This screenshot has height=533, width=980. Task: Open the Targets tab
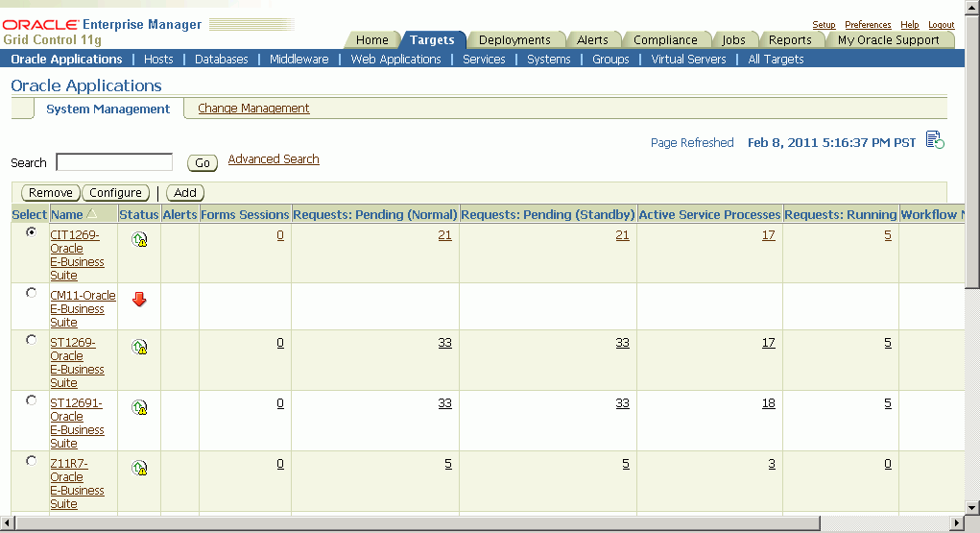pyautogui.click(x=432, y=40)
